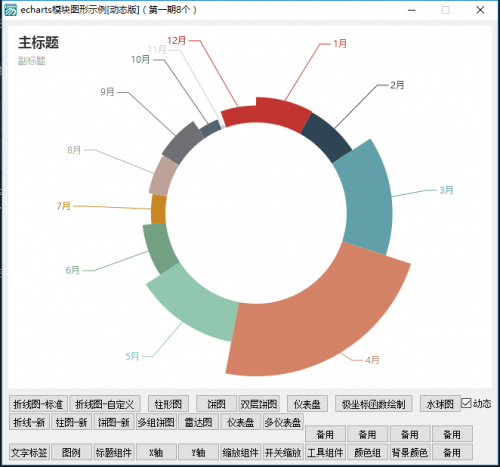
Task: Click the 5月 label text
Action: (132, 356)
